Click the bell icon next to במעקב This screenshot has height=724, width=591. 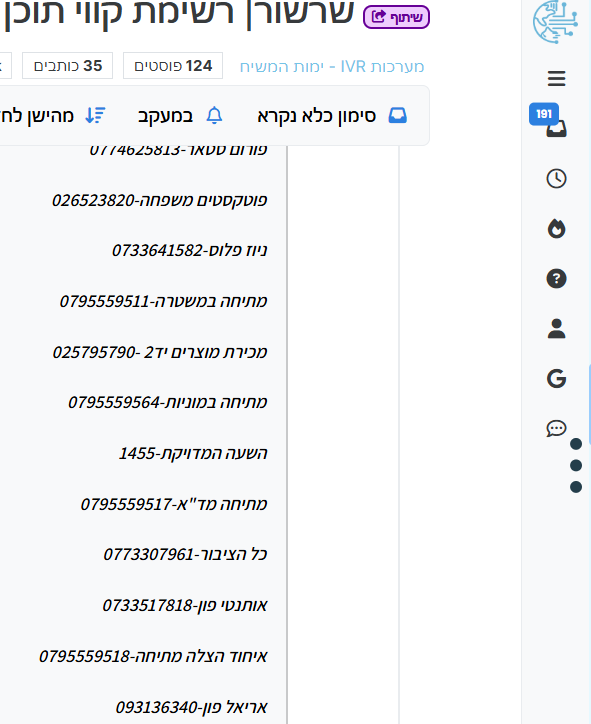coord(214,115)
